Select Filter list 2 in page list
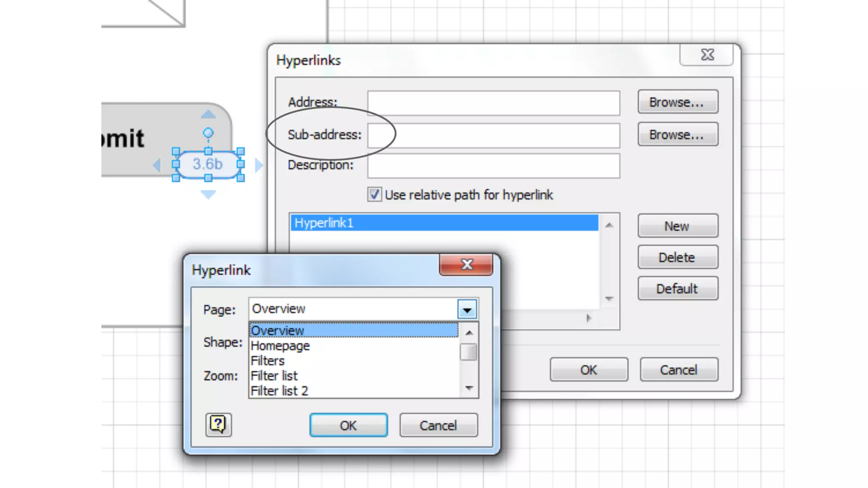 (x=279, y=391)
